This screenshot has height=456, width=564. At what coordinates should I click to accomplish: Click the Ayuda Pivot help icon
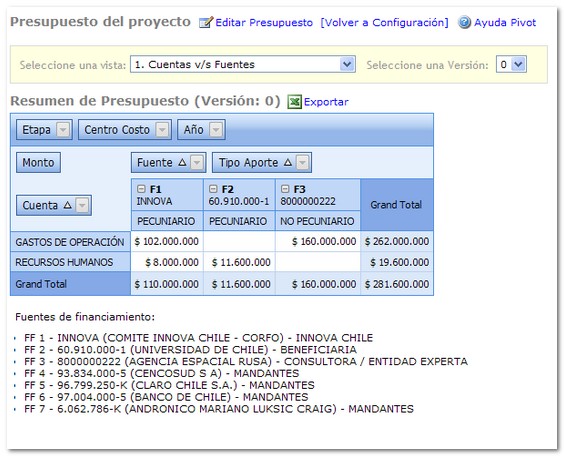pos(464,22)
